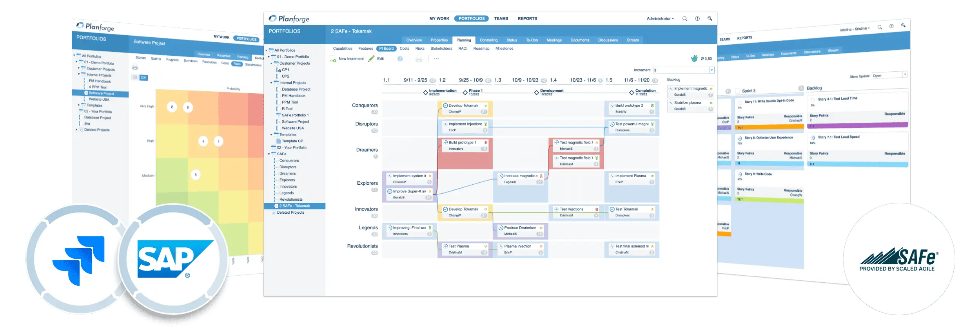Select 2 SAFe - Tokamak in tree

(294, 206)
